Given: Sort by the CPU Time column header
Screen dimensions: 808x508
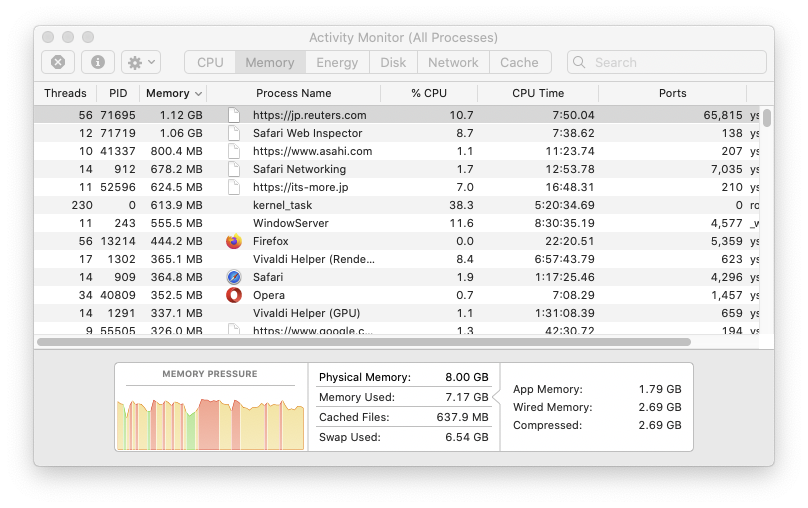Looking at the screenshot, I should coord(538,93).
